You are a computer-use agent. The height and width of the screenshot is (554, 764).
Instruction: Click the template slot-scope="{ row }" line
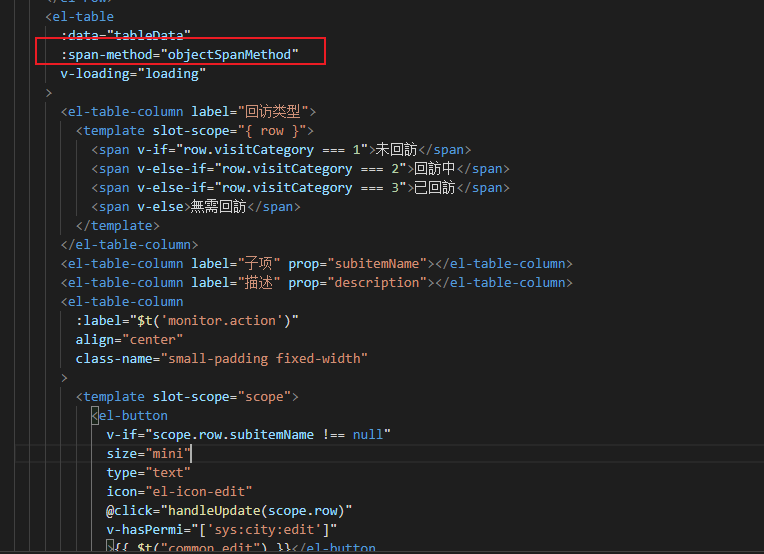pyautogui.click(x=194, y=131)
